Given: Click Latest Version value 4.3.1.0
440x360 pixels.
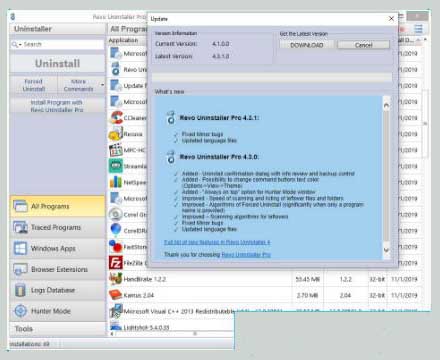Looking at the screenshot, I should pyautogui.click(x=221, y=56).
